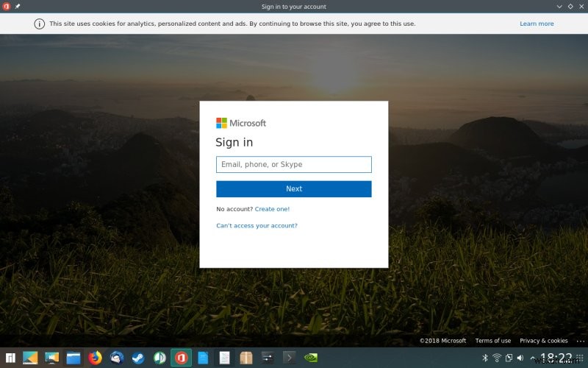Launch Firefox from the taskbar

pyautogui.click(x=96, y=358)
